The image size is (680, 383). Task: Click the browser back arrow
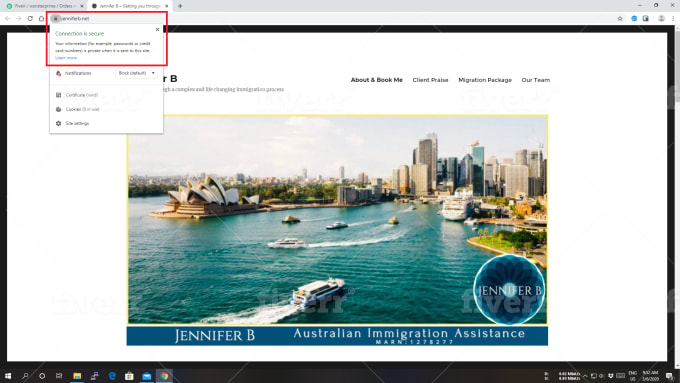(x=7, y=19)
